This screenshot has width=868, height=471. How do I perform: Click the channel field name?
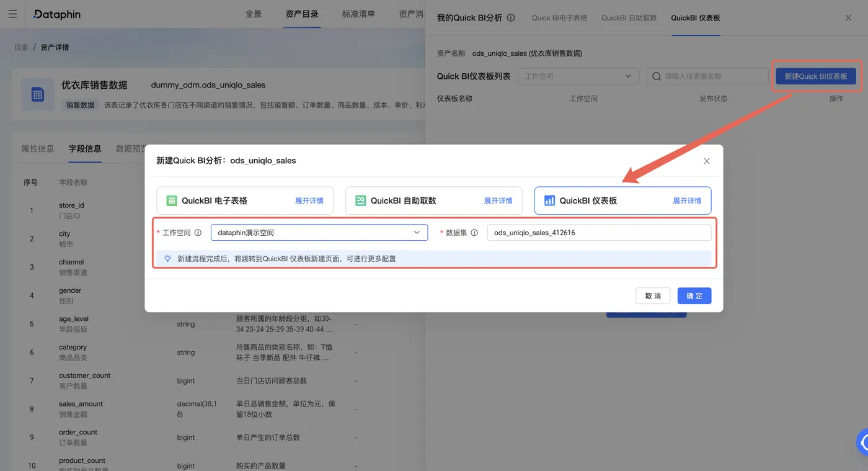click(x=71, y=262)
